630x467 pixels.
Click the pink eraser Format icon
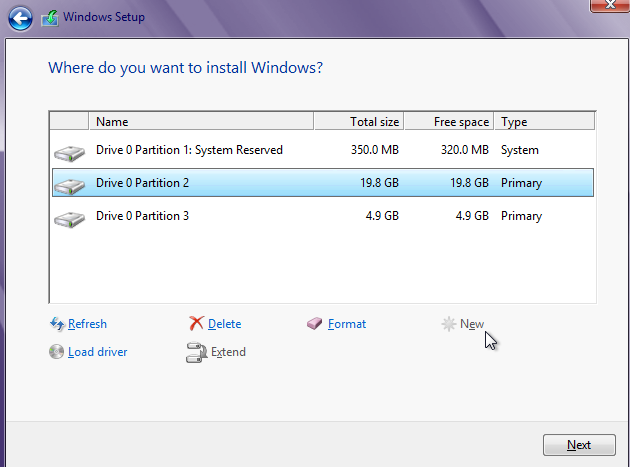click(315, 323)
